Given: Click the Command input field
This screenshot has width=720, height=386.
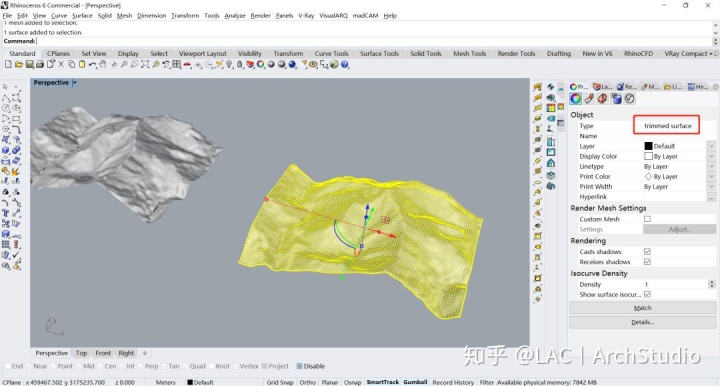Looking at the screenshot, I should [374, 41].
